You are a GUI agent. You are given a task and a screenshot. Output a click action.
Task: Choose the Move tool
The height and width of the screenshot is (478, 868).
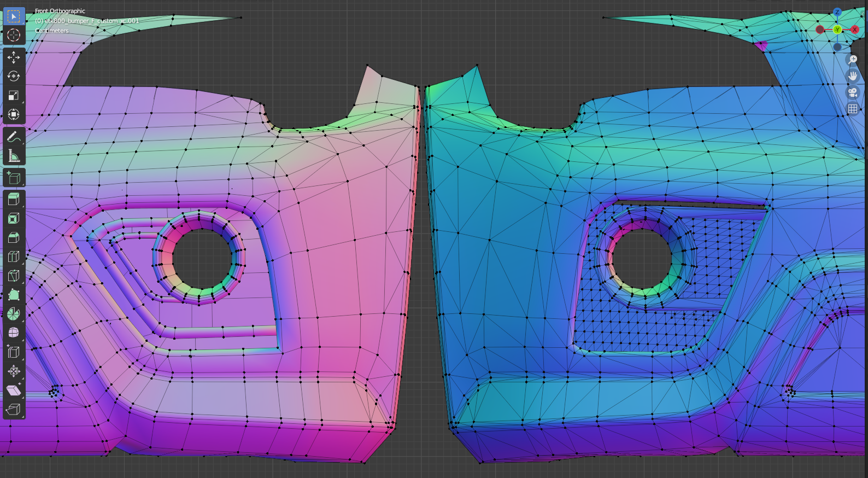[x=14, y=57]
